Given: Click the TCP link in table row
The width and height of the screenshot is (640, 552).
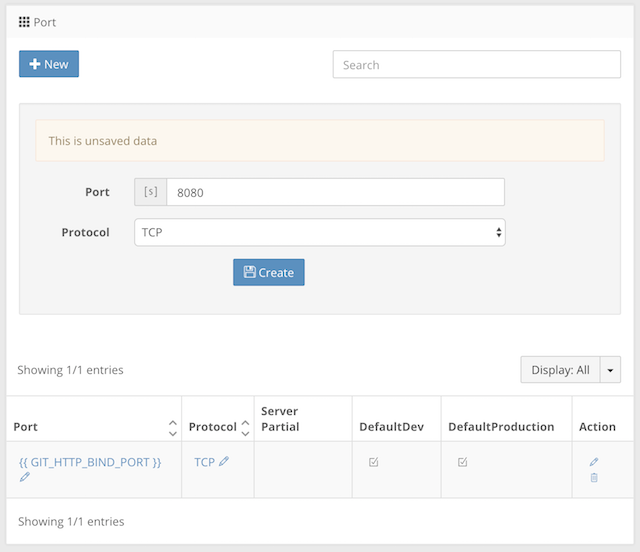Looking at the screenshot, I should [x=204, y=462].
